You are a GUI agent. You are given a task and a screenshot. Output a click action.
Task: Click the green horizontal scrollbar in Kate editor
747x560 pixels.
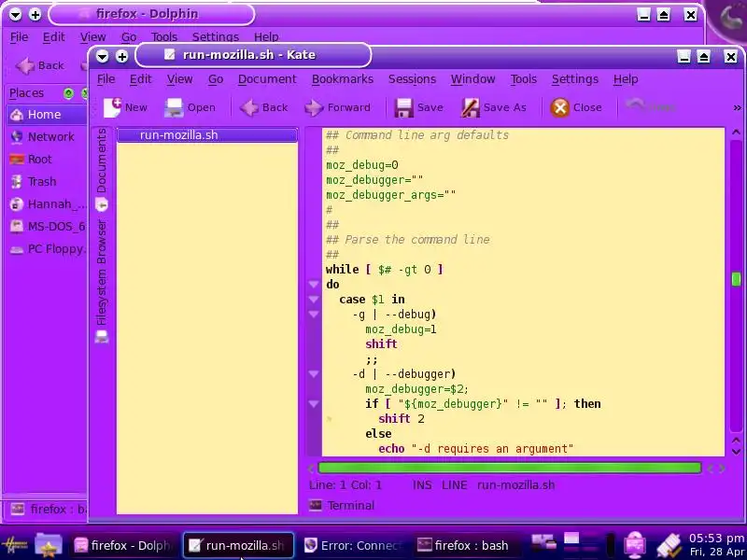(x=509, y=469)
